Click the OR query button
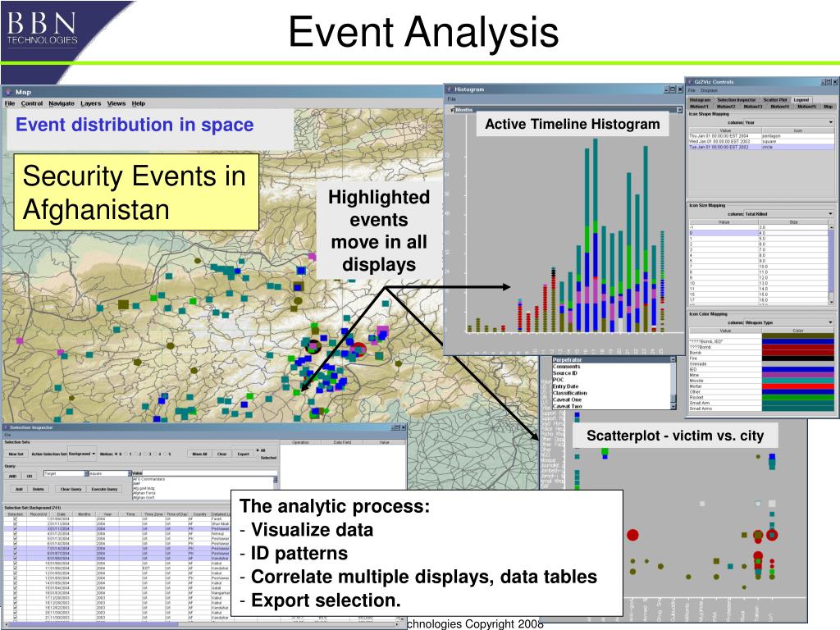Image resolution: width=840 pixels, height=630 pixels. [x=30, y=477]
